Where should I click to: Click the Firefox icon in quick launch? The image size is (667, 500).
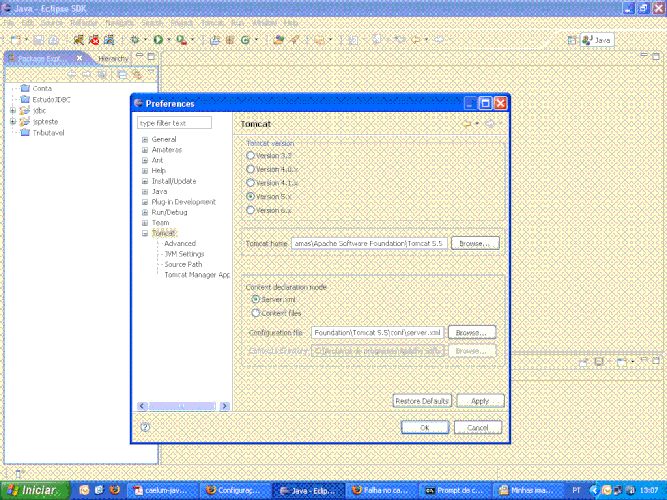click(114, 490)
